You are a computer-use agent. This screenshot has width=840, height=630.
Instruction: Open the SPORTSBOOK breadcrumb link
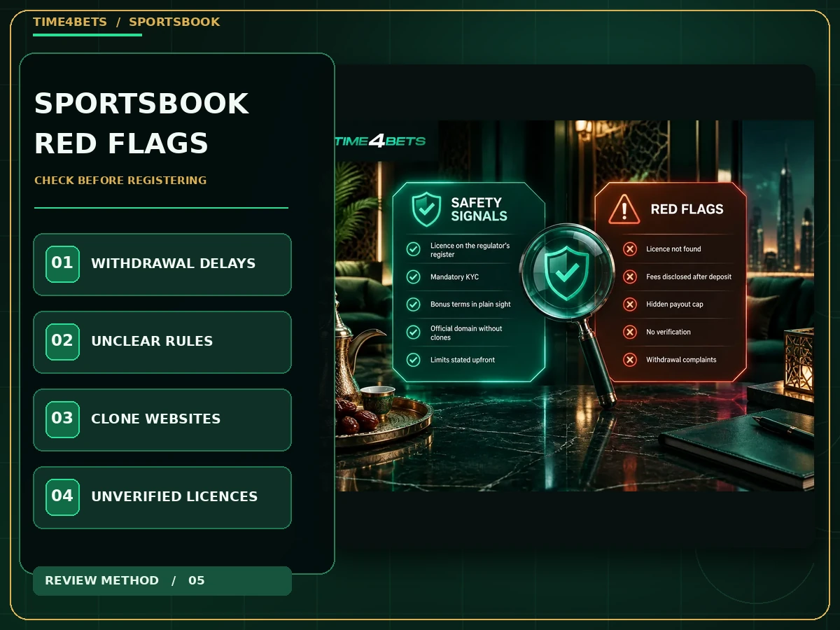coord(174,22)
